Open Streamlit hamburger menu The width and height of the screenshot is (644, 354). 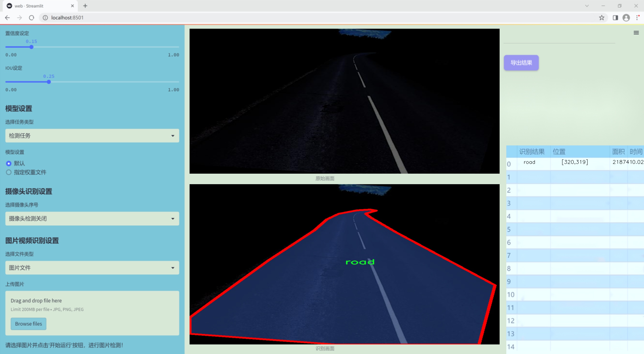click(636, 33)
